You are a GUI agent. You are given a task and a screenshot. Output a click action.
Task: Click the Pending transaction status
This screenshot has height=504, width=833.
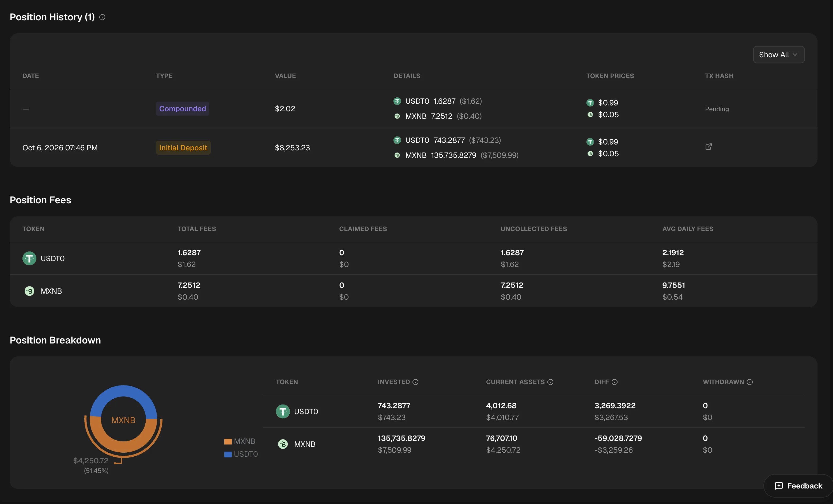click(717, 109)
